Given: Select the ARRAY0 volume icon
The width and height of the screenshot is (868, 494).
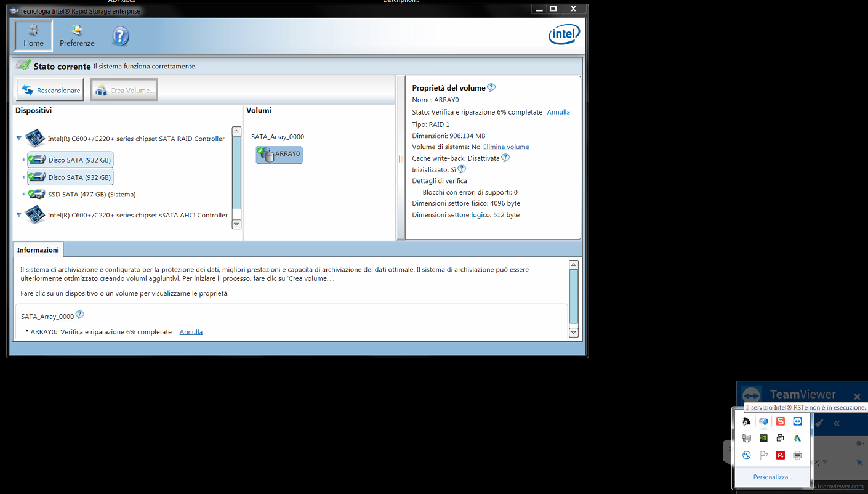Looking at the screenshot, I should click(x=279, y=155).
